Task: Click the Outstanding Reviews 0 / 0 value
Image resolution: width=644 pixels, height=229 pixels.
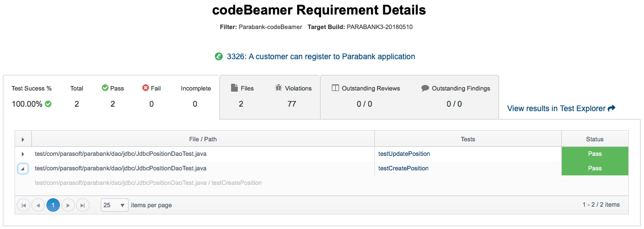Action: tap(365, 104)
